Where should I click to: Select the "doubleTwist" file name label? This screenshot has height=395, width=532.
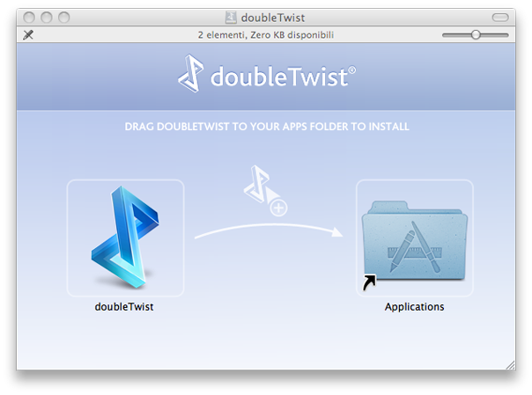point(124,307)
